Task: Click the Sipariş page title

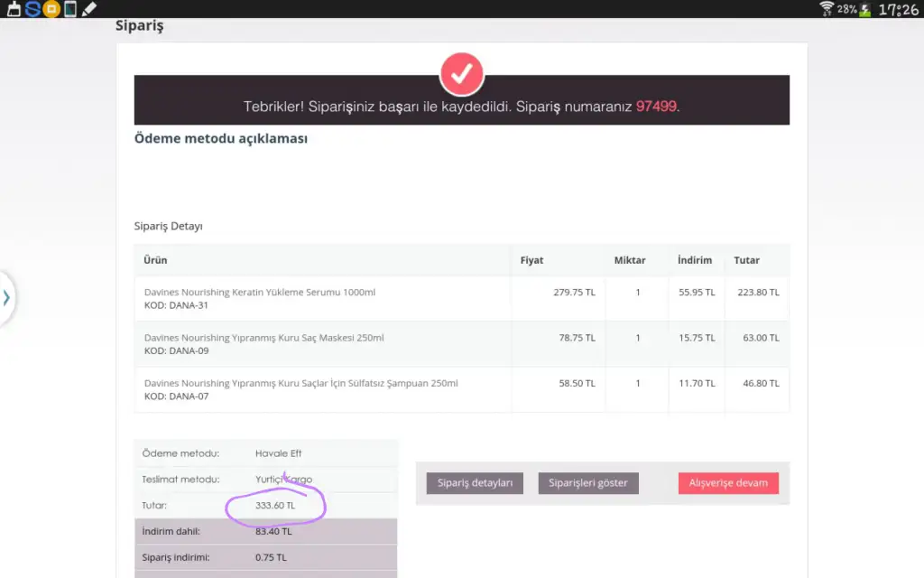Action: click(140, 26)
